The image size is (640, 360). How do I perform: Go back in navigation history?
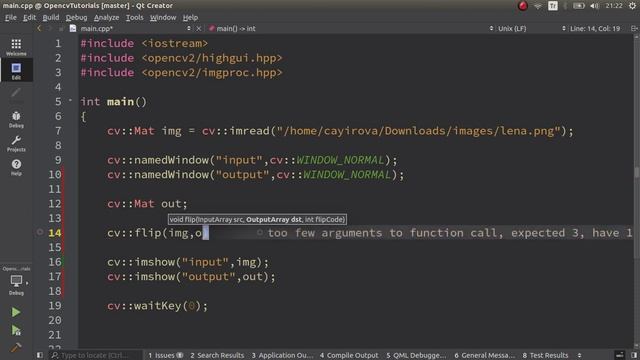click(39, 29)
